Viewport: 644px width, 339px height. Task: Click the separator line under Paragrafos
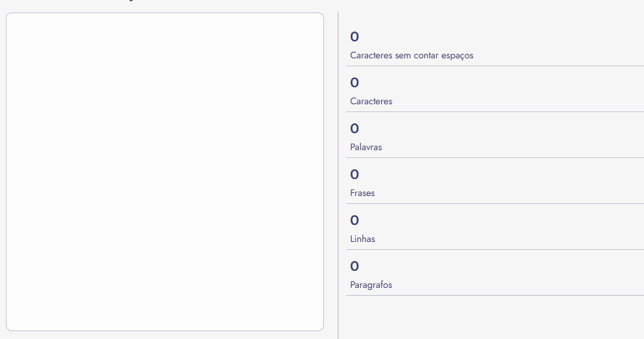click(495, 296)
